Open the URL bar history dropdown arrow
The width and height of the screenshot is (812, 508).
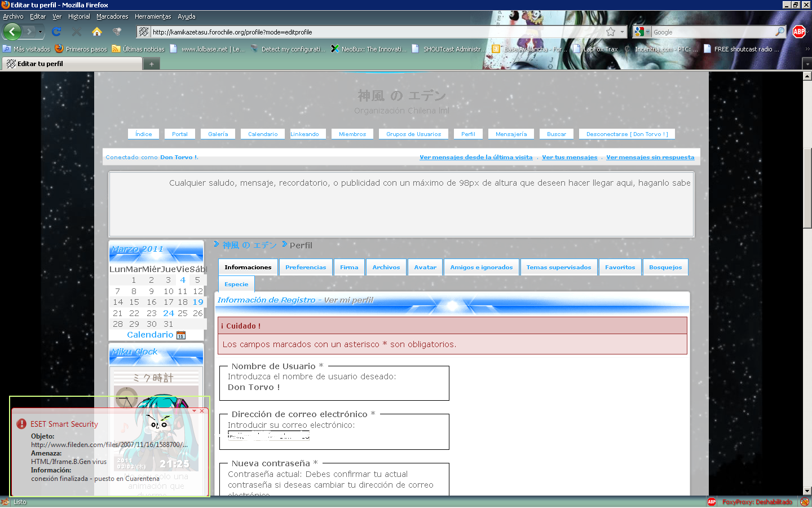pos(622,32)
